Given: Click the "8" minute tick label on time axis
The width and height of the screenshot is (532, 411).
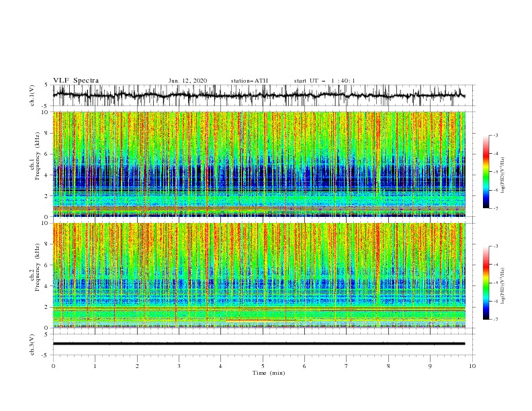Looking at the screenshot, I should point(388,366).
